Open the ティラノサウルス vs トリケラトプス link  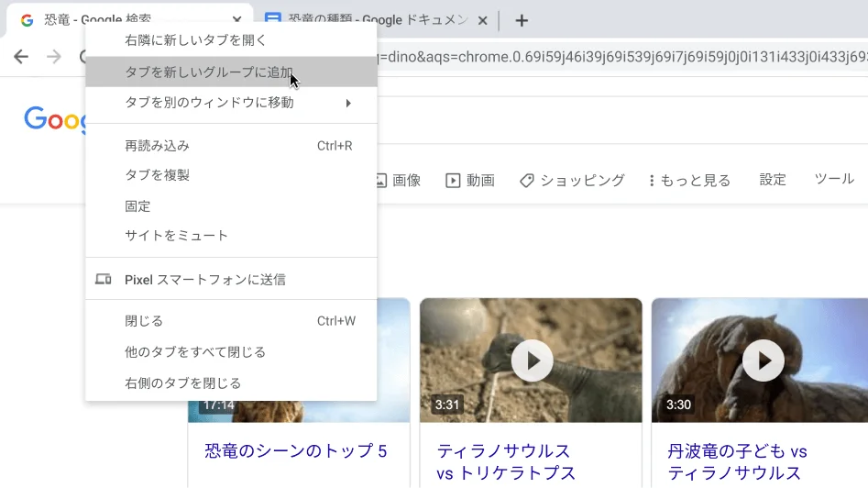(505, 461)
